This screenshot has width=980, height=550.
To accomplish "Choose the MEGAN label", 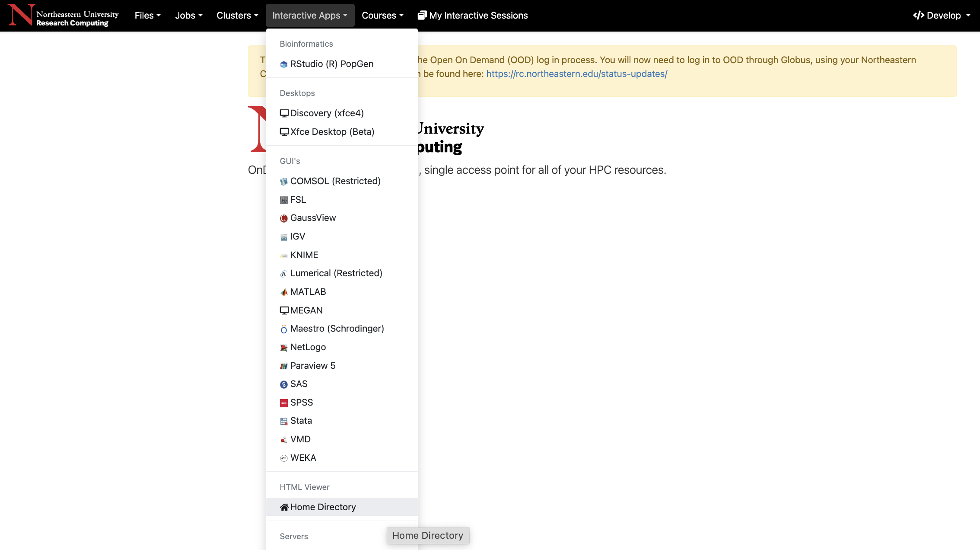I will click(306, 310).
